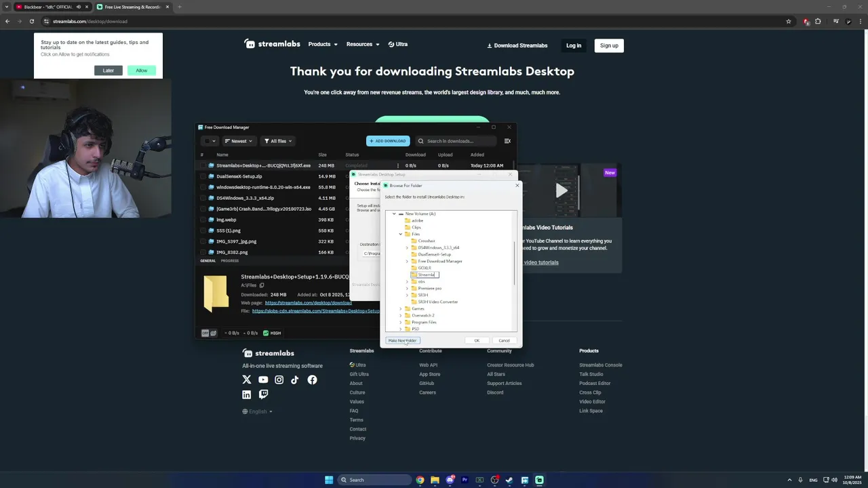The image size is (868, 488).
Task: Collapse the New Volume (A:) tree node
Action: click(394, 213)
